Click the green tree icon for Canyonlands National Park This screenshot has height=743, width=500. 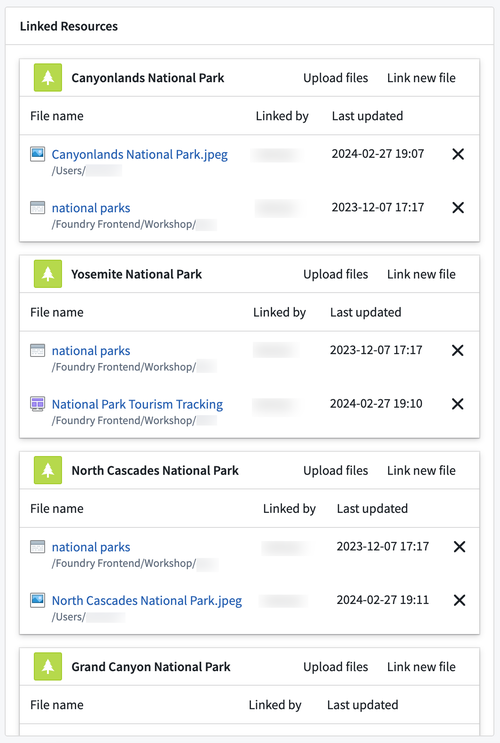tap(48, 77)
